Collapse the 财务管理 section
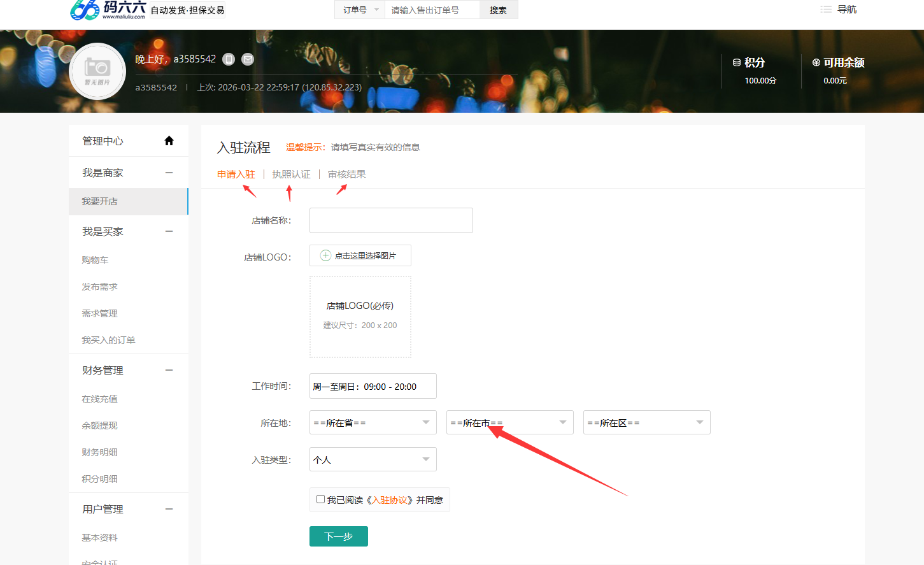 coord(169,370)
